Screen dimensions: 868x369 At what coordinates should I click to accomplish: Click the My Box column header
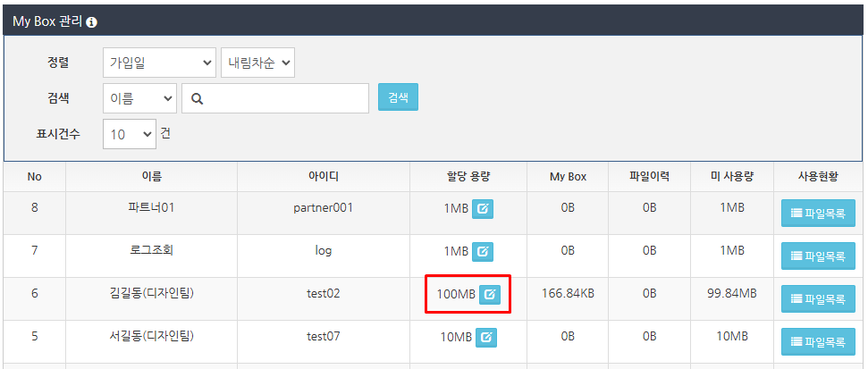(568, 177)
